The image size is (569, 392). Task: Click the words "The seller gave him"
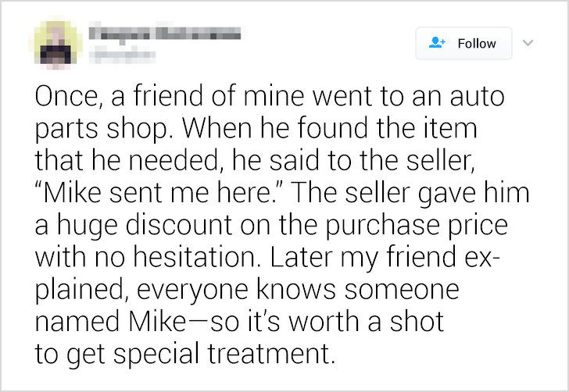pos(410,193)
